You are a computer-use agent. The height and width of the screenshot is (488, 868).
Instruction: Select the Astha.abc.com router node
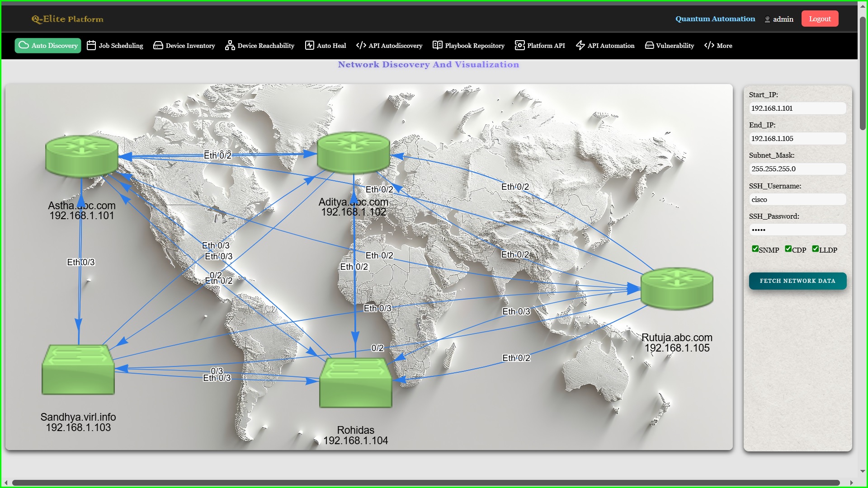click(82, 156)
